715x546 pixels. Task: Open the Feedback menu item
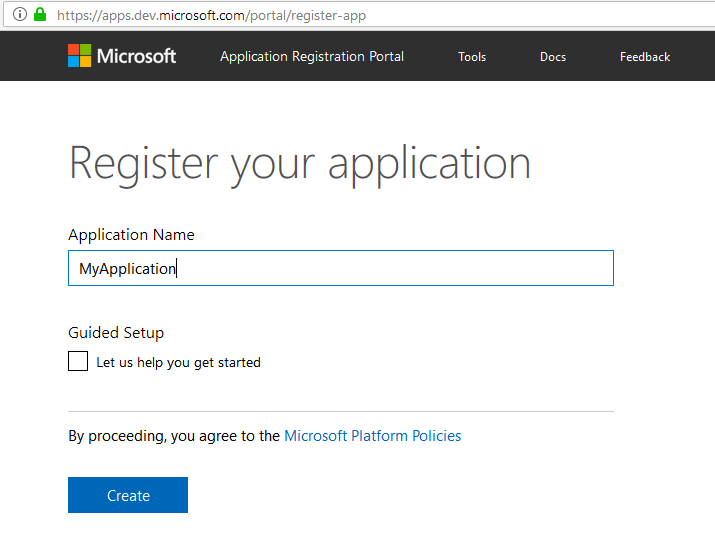click(x=645, y=57)
